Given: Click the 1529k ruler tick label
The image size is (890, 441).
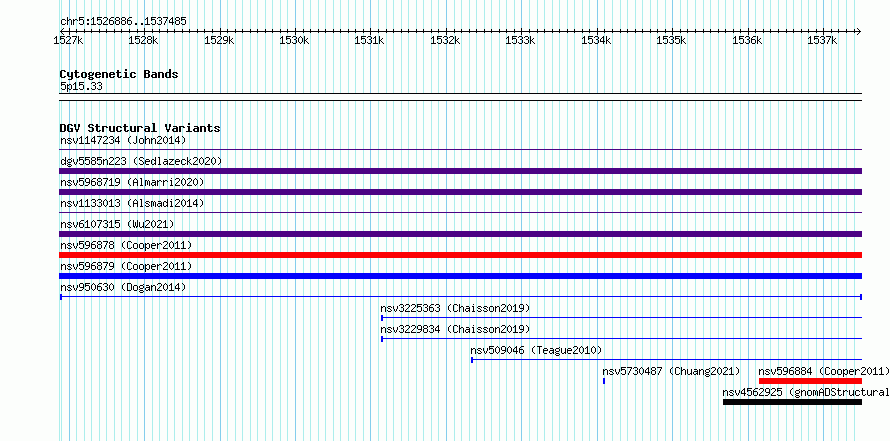Looking at the screenshot, I should [x=219, y=41].
